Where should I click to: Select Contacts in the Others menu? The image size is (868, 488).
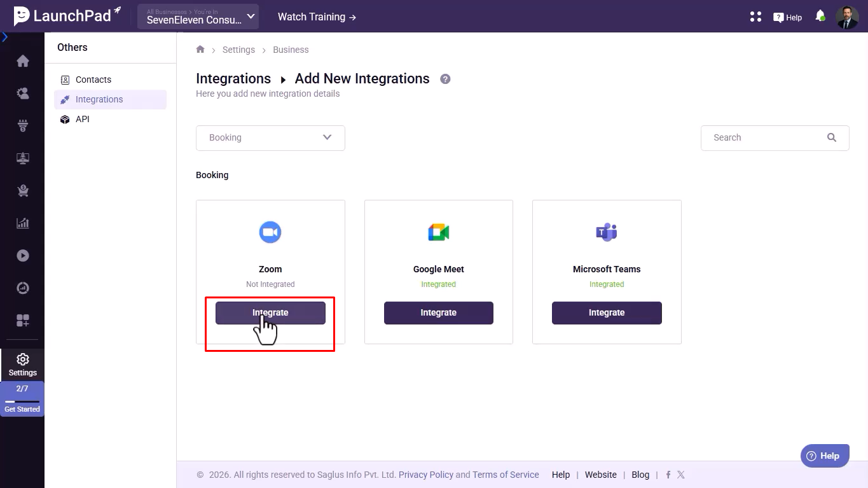tap(93, 80)
